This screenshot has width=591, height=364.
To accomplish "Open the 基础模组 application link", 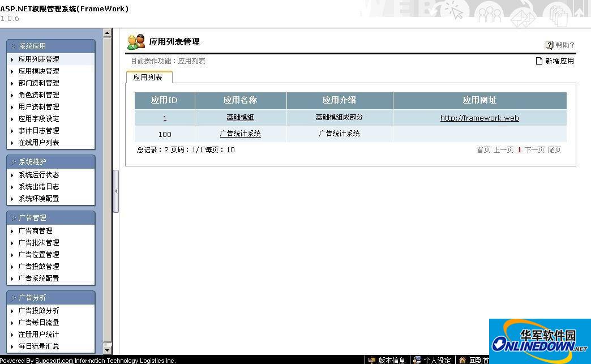I will [x=240, y=118].
